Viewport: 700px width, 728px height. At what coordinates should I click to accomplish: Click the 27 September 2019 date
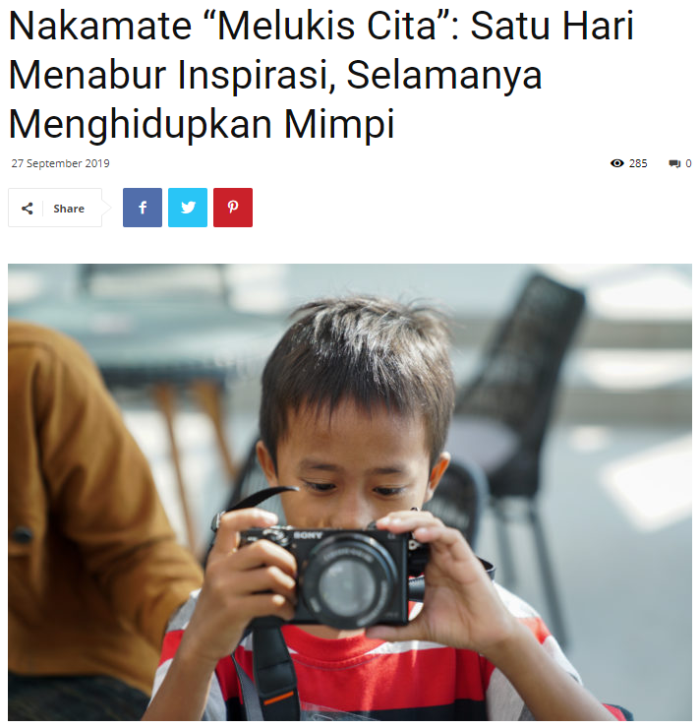click(x=60, y=163)
